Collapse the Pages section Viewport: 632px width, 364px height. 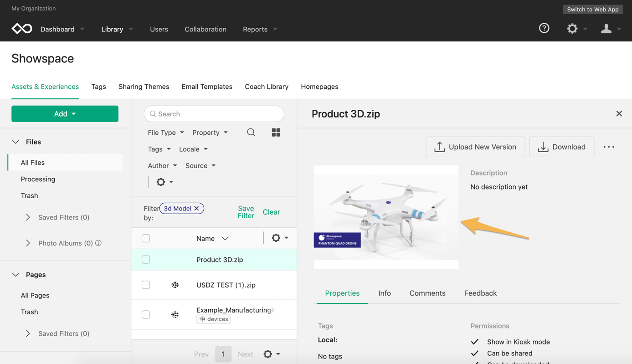(x=15, y=275)
